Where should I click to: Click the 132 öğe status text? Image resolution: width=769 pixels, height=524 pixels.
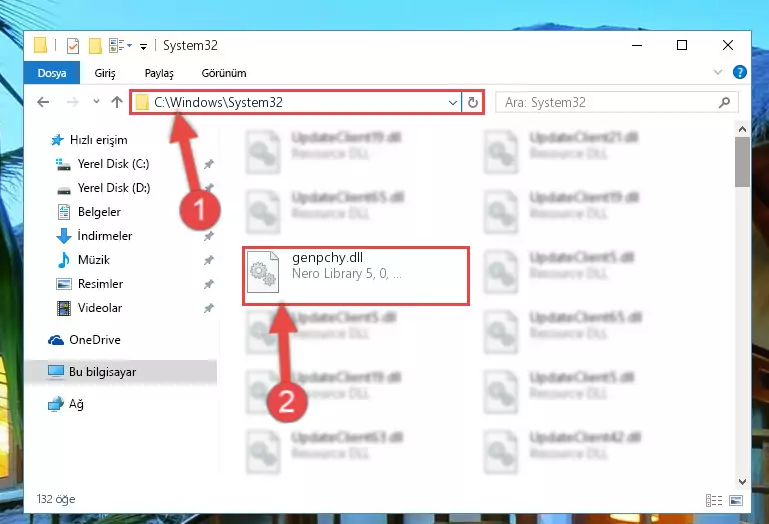point(56,499)
